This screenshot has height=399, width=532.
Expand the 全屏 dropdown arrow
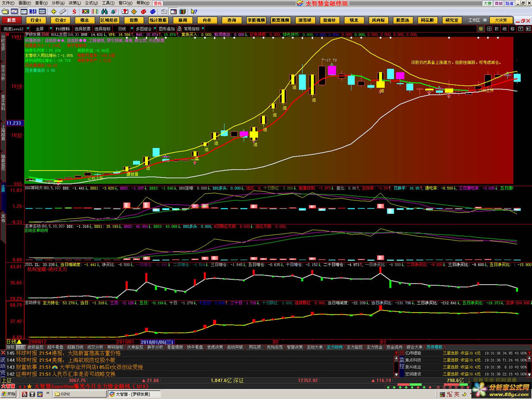click(51, 29)
